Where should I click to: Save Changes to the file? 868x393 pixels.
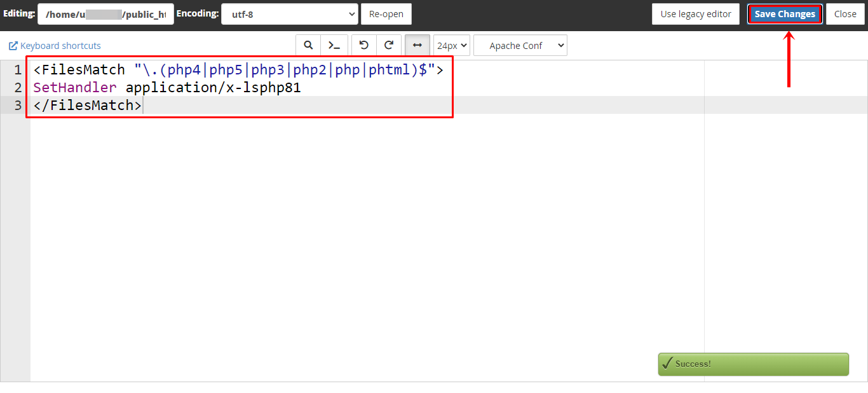(x=785, y=13)
